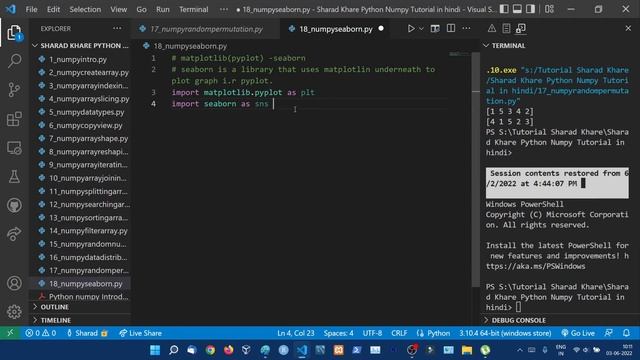Image resolution: width=640 pixels, height=360 pixels.
Task: Open Firefox from taskbar
Action: (229, 350)
